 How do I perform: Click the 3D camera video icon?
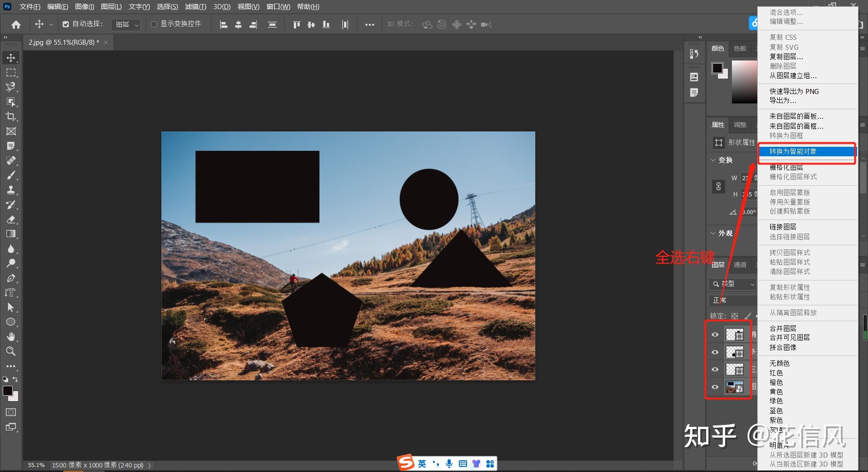pyautogui.click(x=486, y=24)
